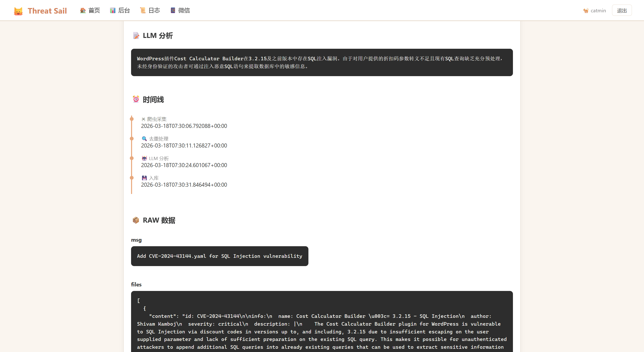
Task: Click the floppy disk icon beside 入库
Action: pos(144,178)
